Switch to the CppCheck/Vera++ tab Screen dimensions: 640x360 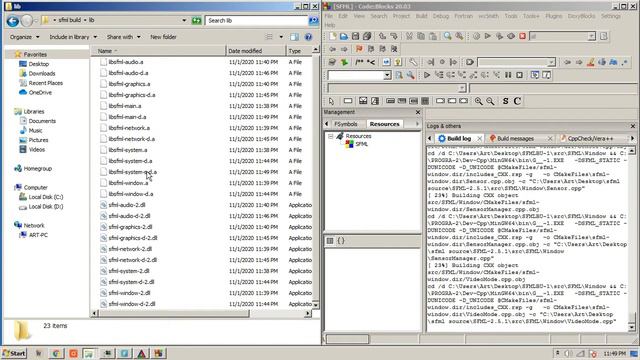point(590,138)
